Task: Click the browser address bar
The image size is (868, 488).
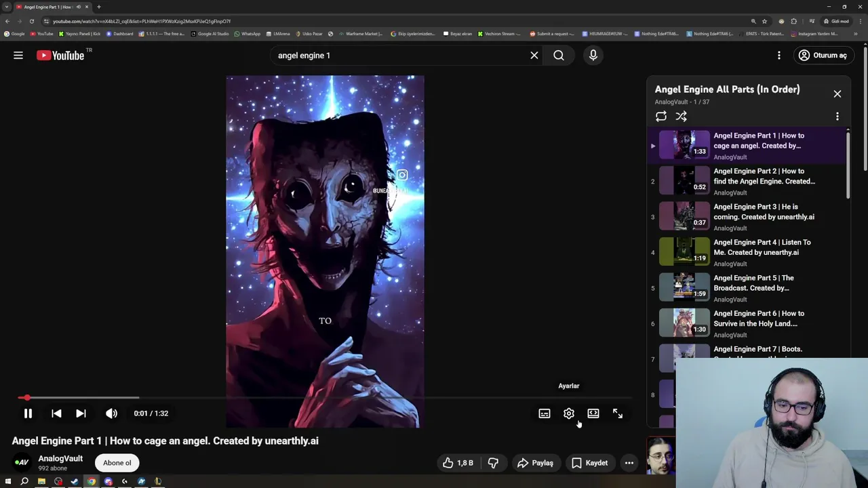Action: (x=400, y=21)
